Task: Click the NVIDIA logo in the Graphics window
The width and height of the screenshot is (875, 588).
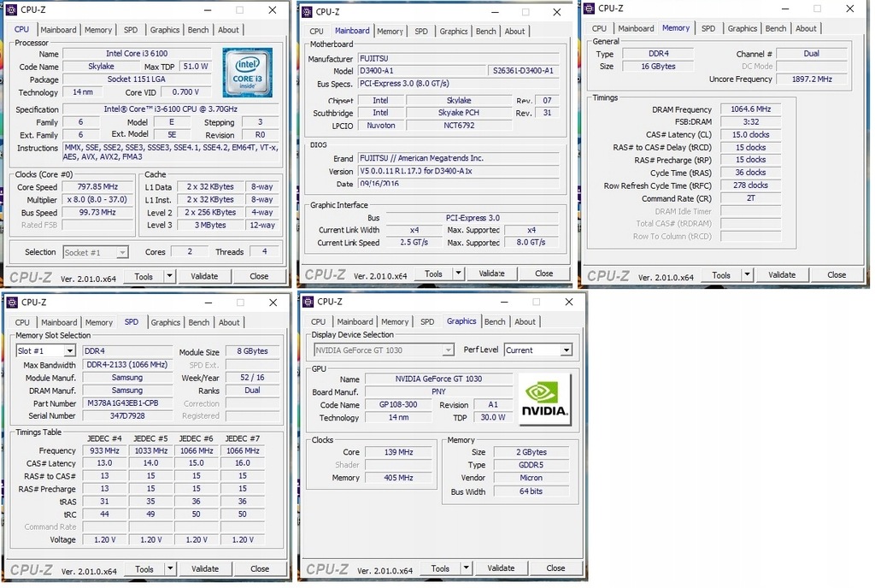Action: point(544,399)
